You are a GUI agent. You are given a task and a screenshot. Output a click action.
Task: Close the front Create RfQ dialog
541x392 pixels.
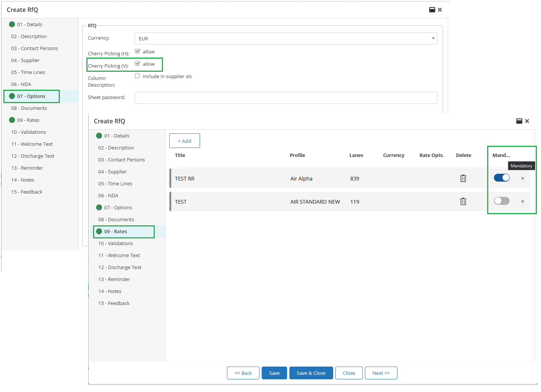[527, 121]
